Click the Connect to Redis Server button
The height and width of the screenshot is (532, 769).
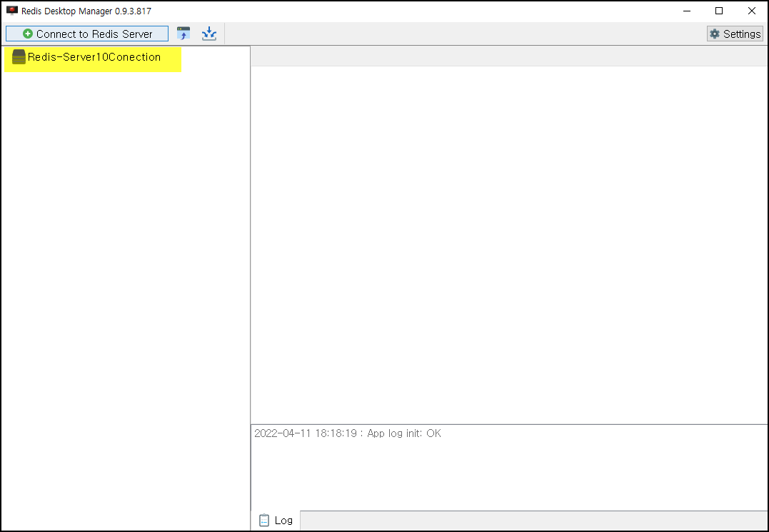point(87,34)
